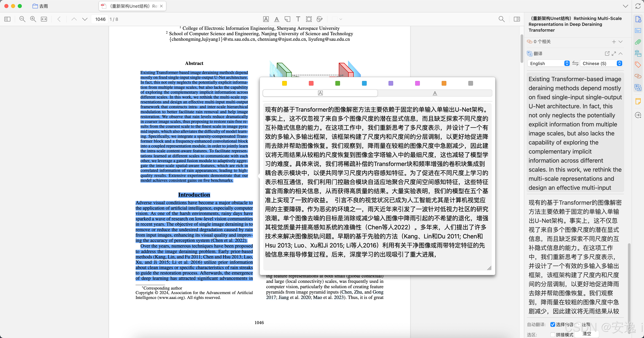
Task: Select the freehand drawing tool
Action: tap(319, 19)
